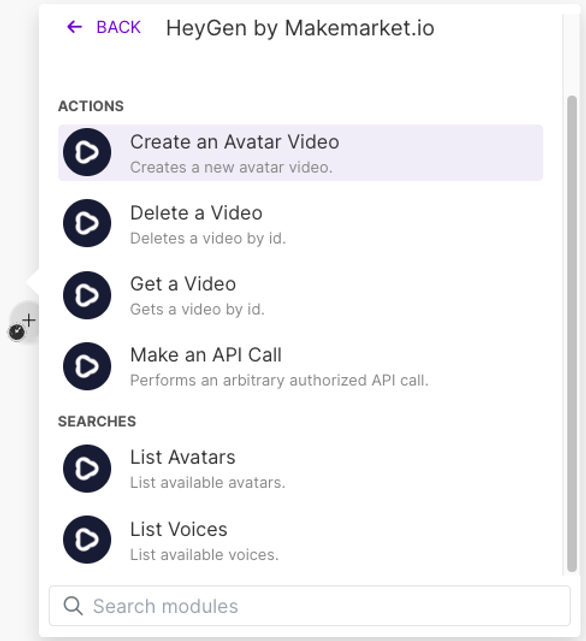Screen dimensions: 586x641
Task: Select the List Voices search module
Action: pos(301,540)
